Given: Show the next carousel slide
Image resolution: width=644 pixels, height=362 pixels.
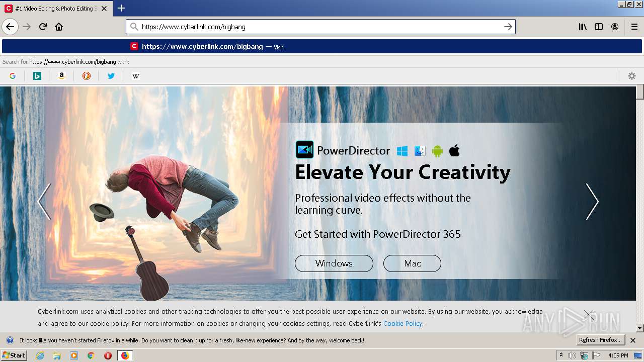Looking at the screenshot, I should [592, 202].
